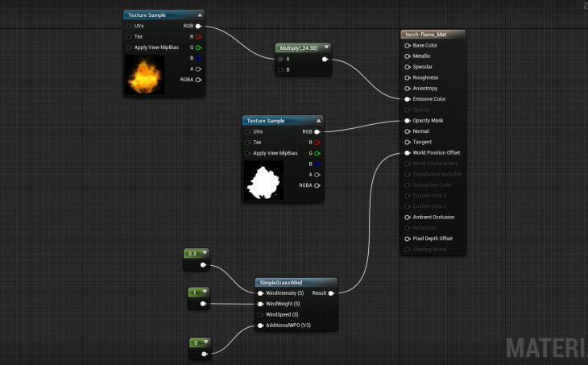Screen dimensions: 588x365
Task: Click the red R output pin of the flame Texture Sample
Action: 198,37
